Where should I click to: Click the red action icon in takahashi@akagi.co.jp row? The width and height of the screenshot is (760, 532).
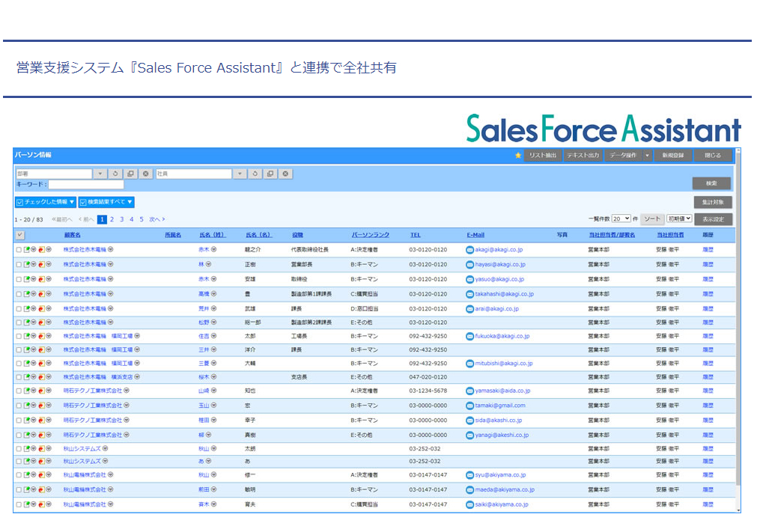coord(42,293)
